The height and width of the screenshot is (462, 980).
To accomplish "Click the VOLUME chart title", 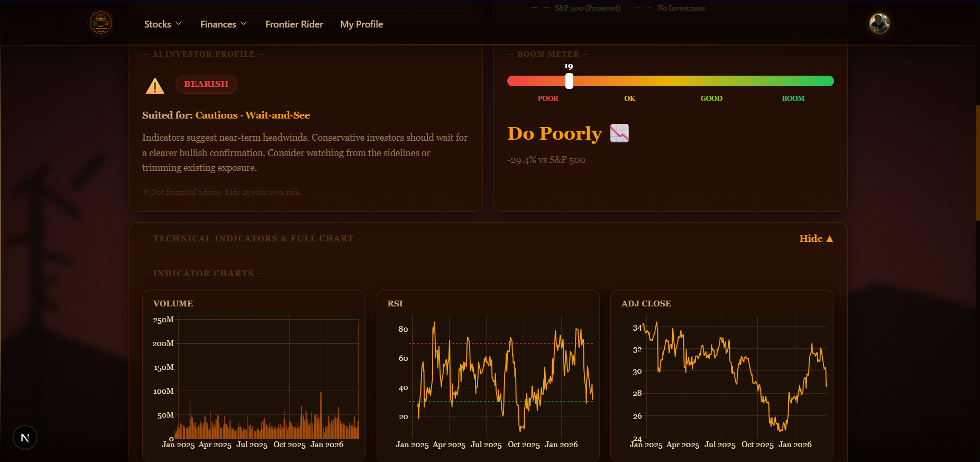I will coord(173,304).
